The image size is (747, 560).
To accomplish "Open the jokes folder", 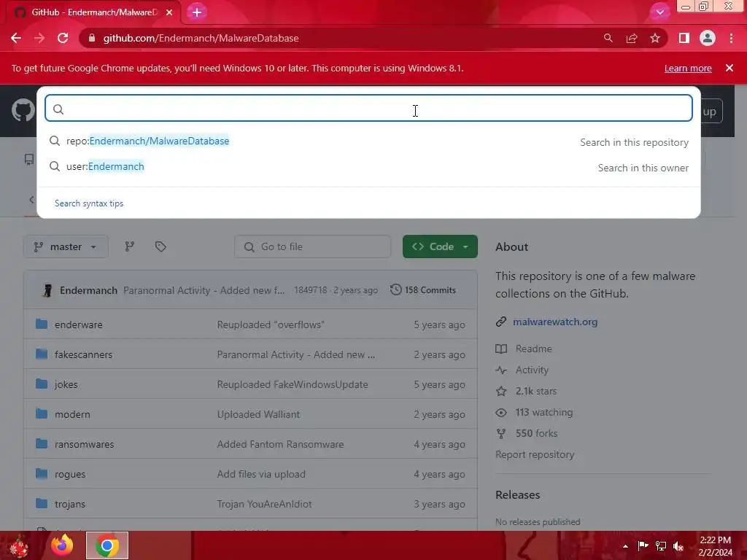I will (x=66, y=385).
